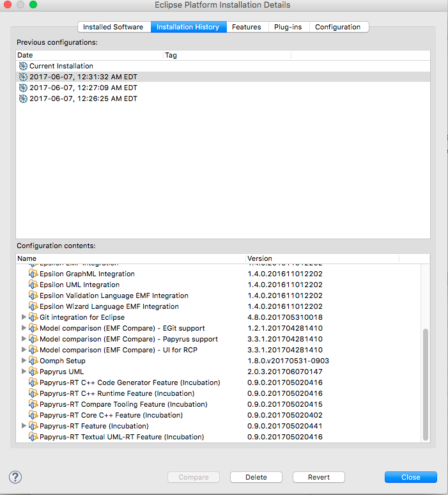Click the Current Installation configuration icon

pos(23,66)
